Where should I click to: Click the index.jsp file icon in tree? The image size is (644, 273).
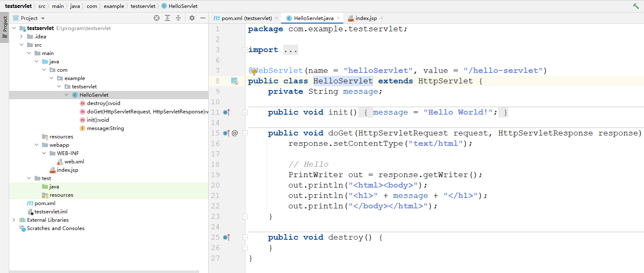[x=52, y=170]
